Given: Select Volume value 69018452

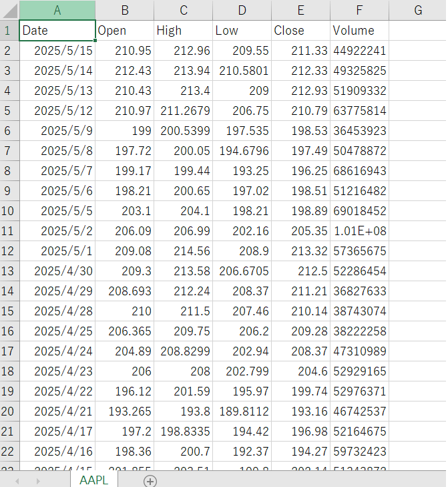Looking at the screenshot, I should point(359,211).
